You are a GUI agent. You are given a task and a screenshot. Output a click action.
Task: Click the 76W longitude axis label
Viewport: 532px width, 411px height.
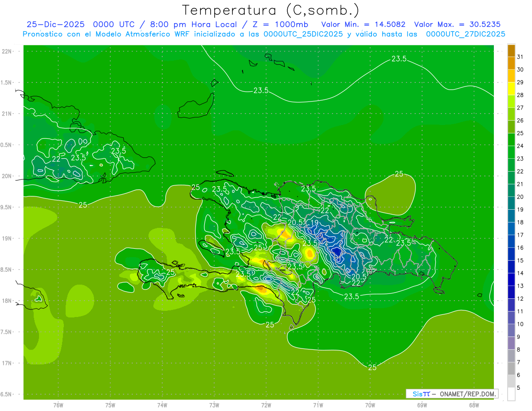[x=58, y=405]
